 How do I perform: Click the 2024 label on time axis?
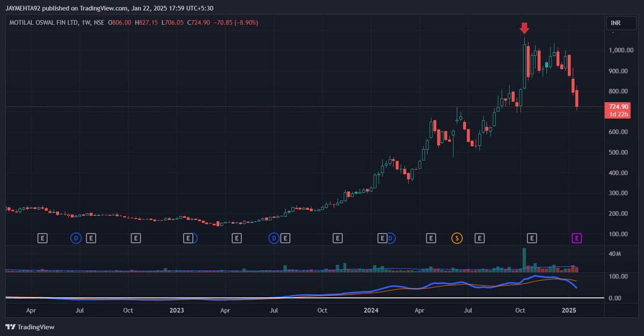click(x=371, y=310)
